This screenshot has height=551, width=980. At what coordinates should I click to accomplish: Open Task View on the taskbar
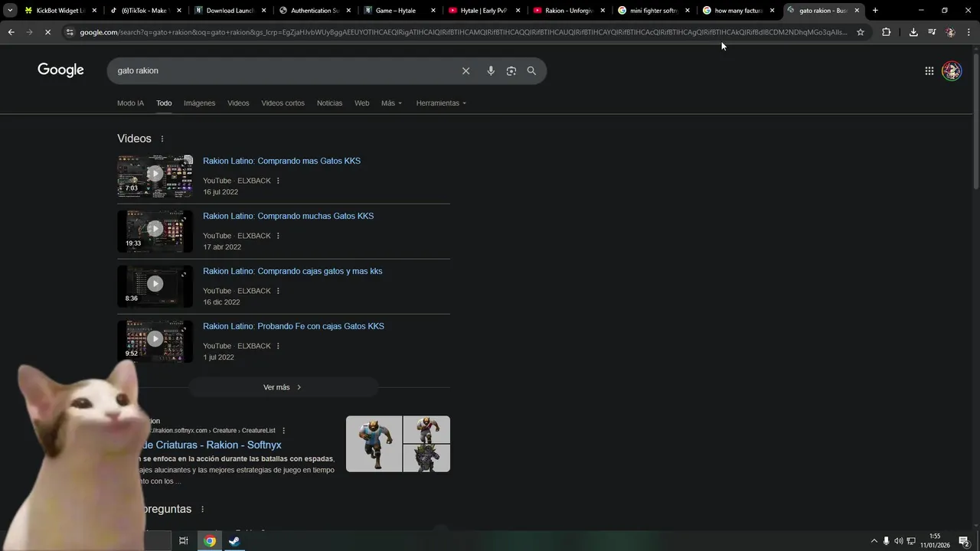pyautogui.click(x=184, y=541)
